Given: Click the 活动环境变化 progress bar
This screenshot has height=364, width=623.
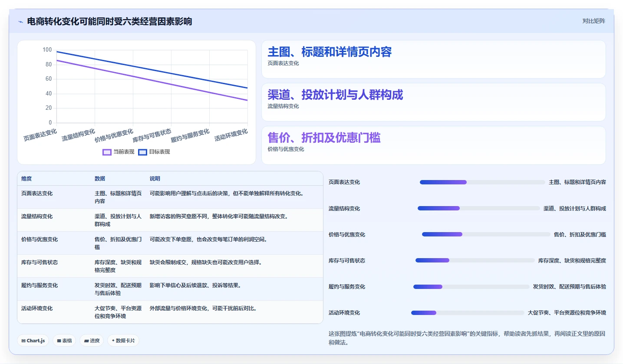Looking at the screenshot, I should (x=468, y=312).
